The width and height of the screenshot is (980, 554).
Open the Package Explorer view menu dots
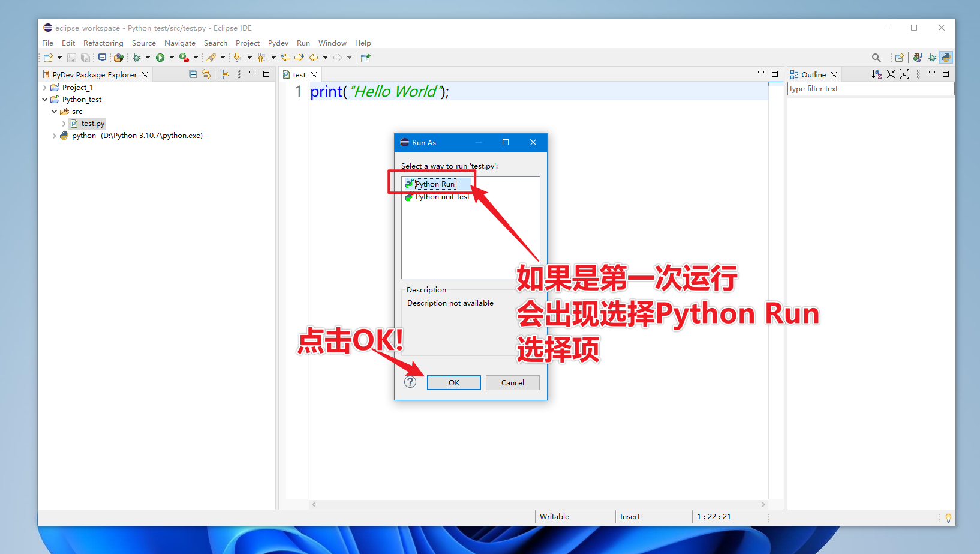(x=239, y=74)
